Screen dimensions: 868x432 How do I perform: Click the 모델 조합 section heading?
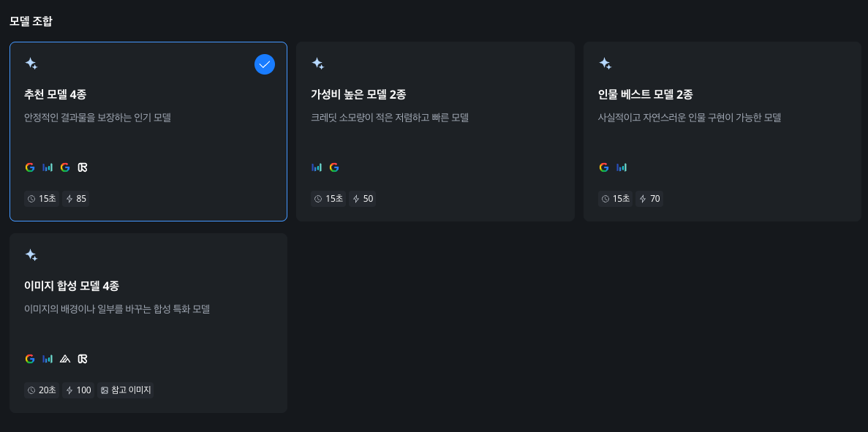(31, 20)
